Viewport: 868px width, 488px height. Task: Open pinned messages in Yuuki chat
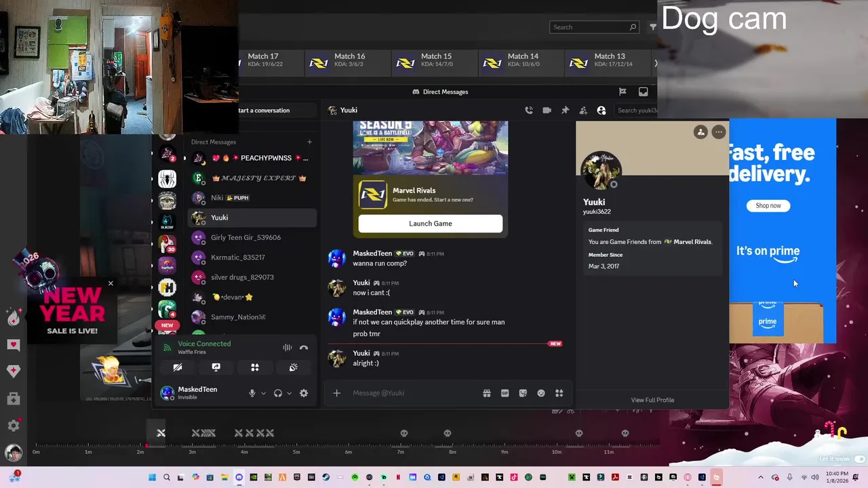pyautogui.click(x=565, y=110)
